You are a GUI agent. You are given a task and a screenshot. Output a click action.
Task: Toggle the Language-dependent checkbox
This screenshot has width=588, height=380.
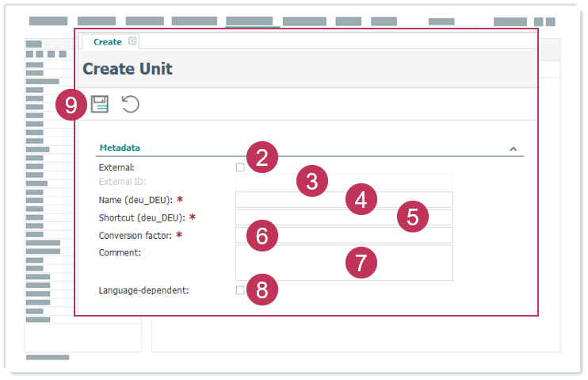point(240,290)
